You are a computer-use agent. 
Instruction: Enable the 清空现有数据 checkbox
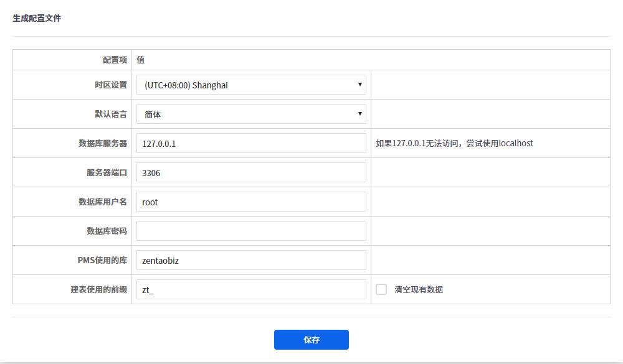(x=381, y=289)
